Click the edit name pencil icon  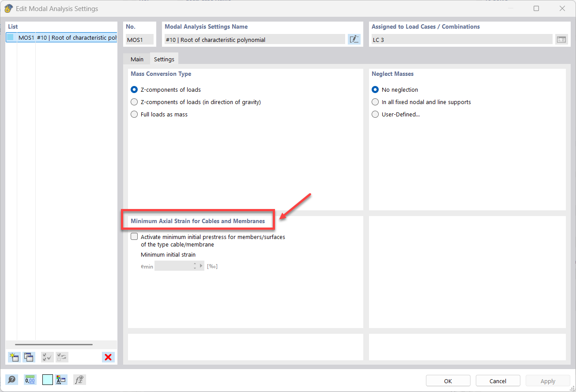[354, 39]
